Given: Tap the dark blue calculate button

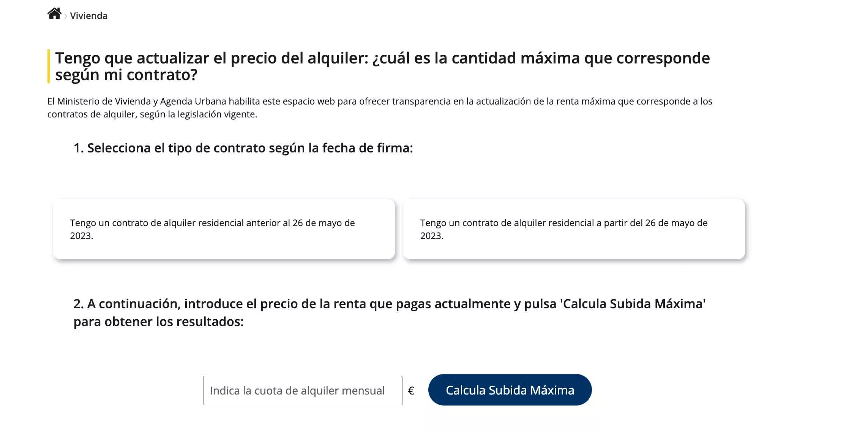Looking at the screenshot, I should click(x=510, y=390).
